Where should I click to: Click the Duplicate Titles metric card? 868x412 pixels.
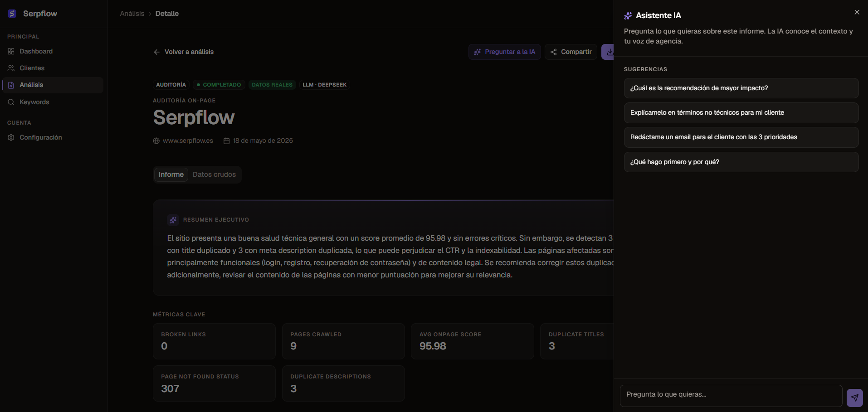click(x=577, y=341)
